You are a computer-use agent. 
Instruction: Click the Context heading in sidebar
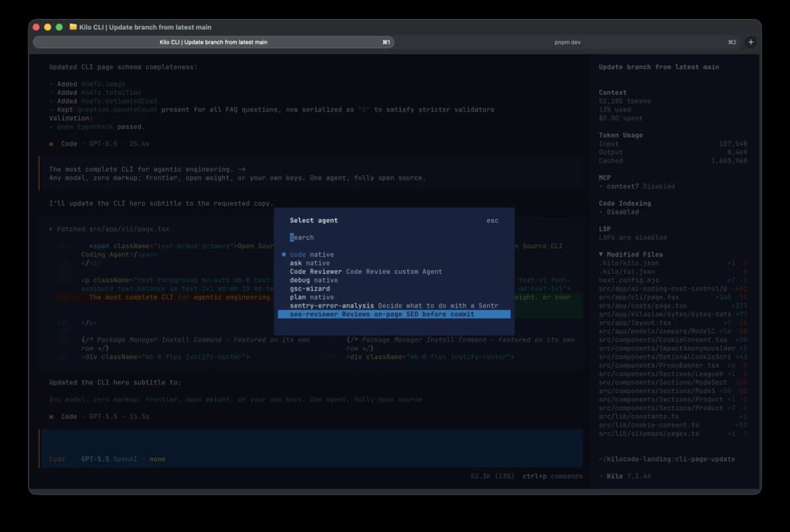(613, 93)
